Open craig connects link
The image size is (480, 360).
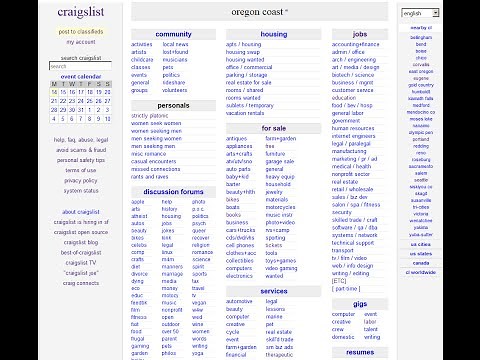tap(81, 283)
